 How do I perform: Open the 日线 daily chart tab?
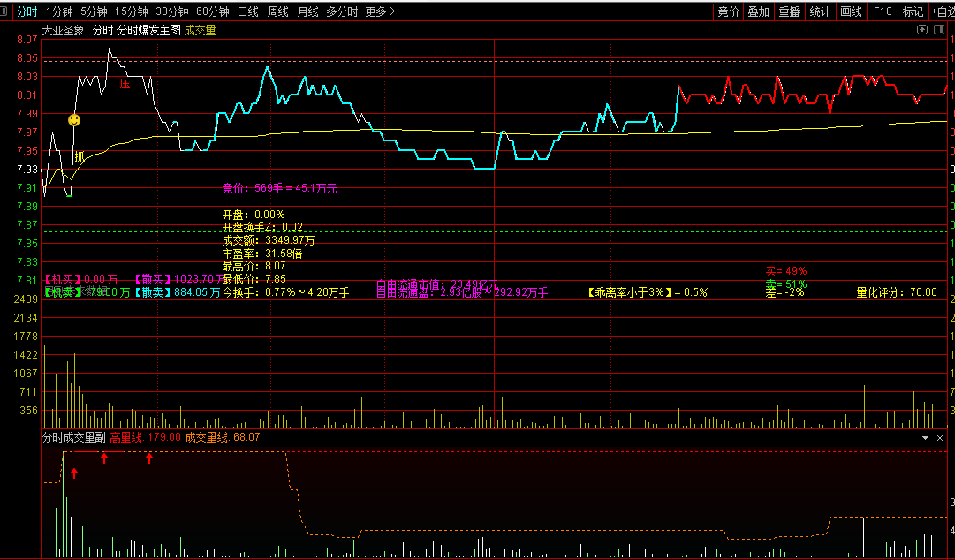(x=248, y=11)
